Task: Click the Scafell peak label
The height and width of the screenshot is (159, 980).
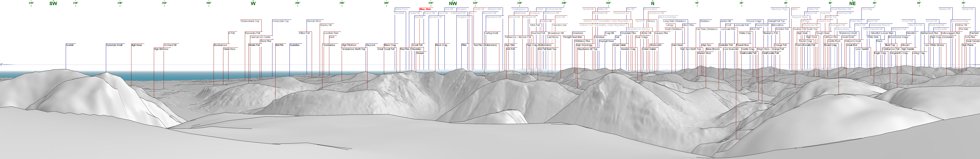Action: [x=70, y=45]
